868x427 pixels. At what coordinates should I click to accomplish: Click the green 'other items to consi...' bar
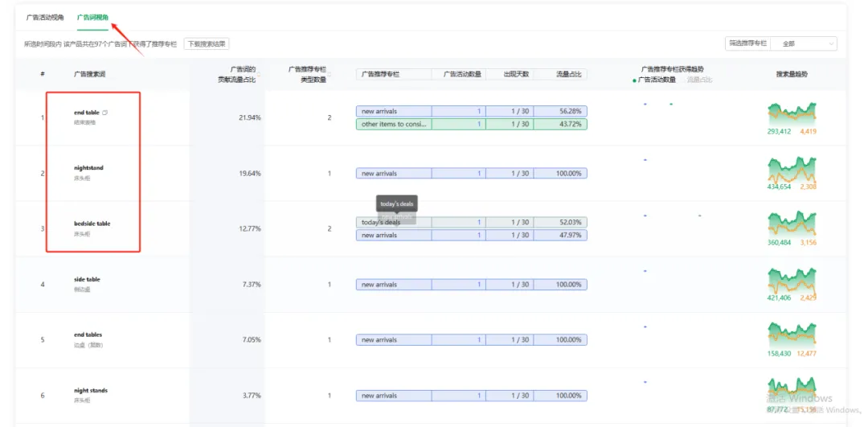(x=394, y=125)
